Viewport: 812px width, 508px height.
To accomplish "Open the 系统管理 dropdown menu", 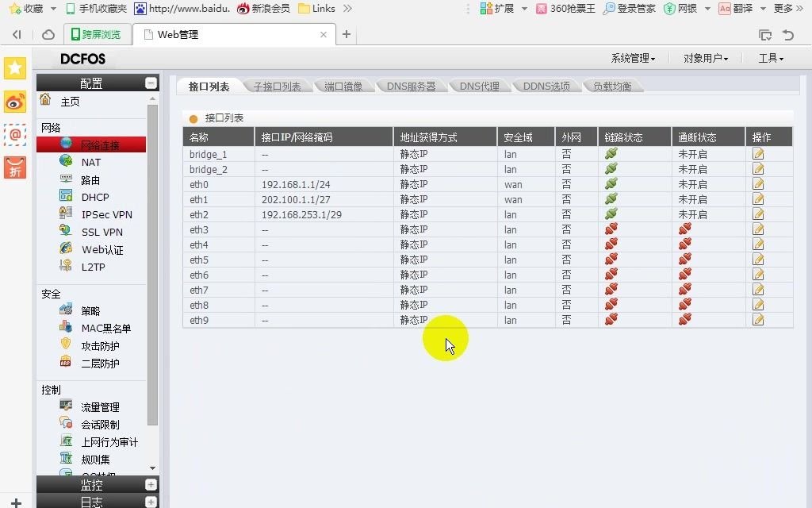I will click(x=631, y=58).
